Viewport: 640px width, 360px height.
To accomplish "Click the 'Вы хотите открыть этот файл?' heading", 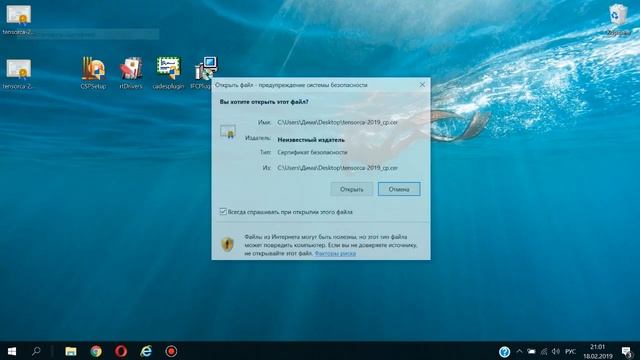I will (264, 102).
